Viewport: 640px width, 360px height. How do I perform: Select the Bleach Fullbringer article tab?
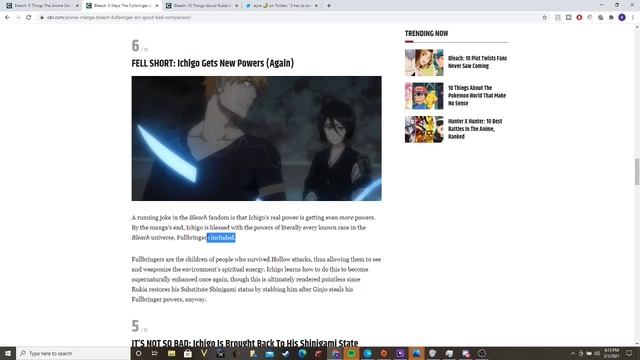(x=122, y=6)
